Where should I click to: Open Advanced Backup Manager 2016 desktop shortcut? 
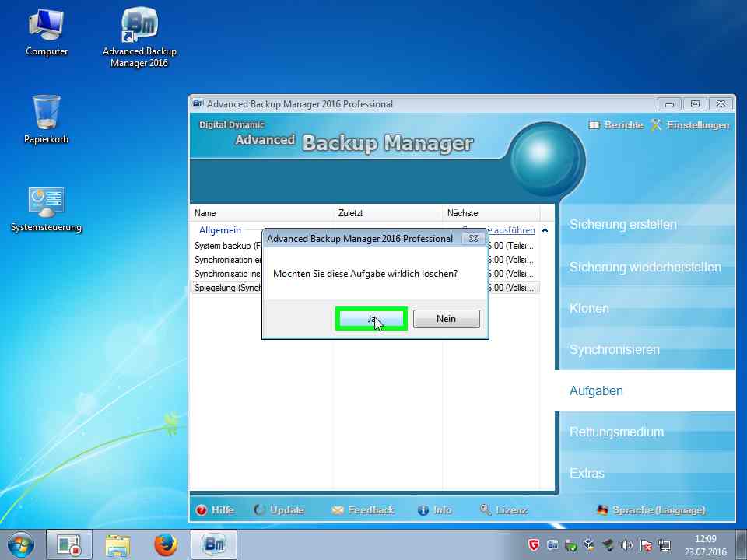pos(139,37)
